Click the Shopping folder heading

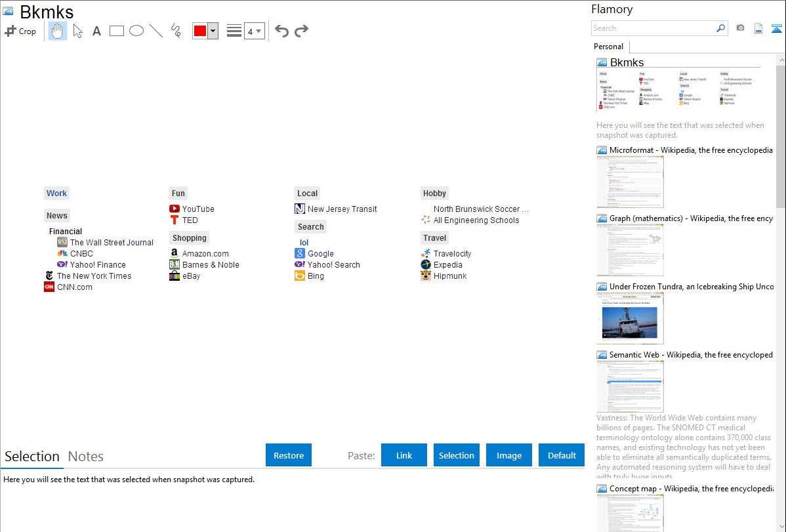tap(190, 237)
